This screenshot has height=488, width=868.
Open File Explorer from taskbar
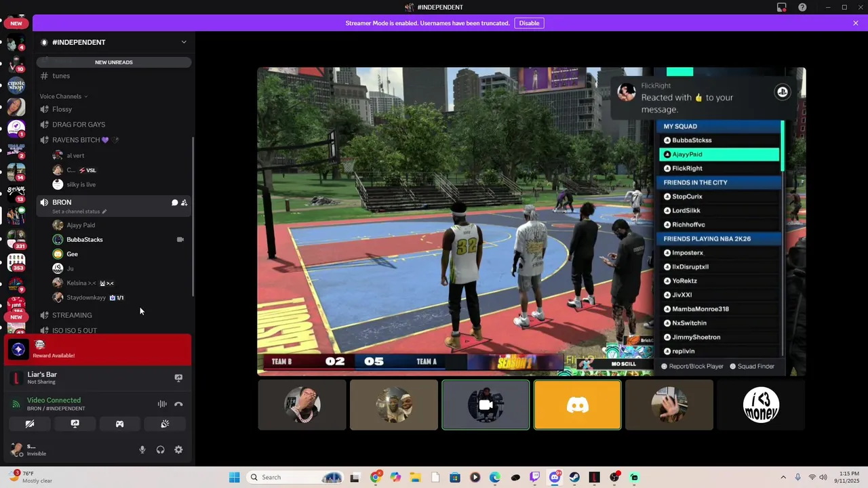[415, 477]
